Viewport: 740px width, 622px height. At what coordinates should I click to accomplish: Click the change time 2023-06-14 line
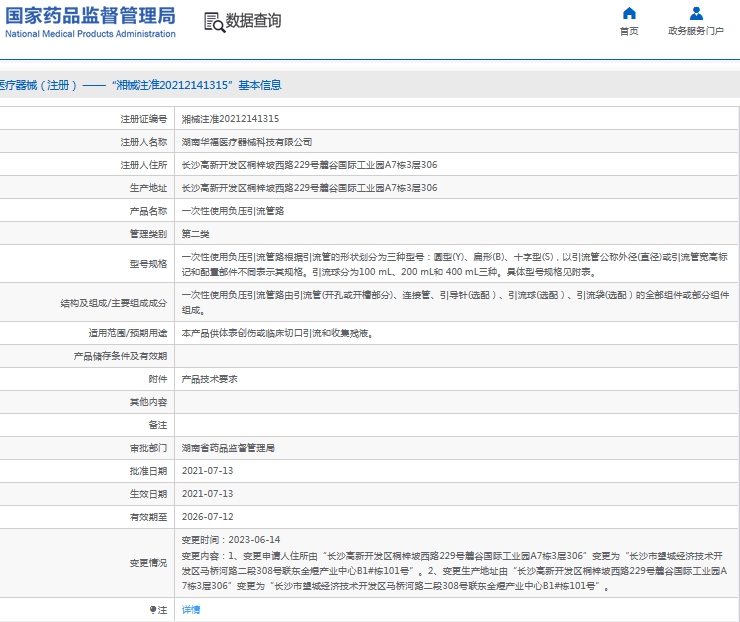(x=231, y=539)
